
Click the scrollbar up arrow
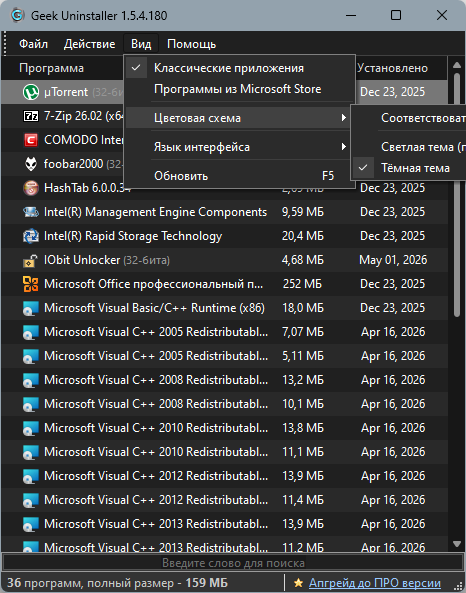pos(457,65)
